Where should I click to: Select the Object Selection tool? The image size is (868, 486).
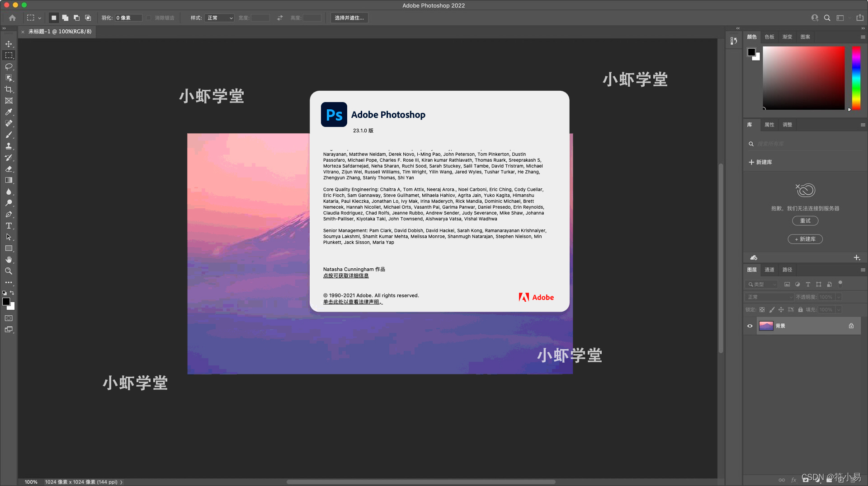pos(9,78)
